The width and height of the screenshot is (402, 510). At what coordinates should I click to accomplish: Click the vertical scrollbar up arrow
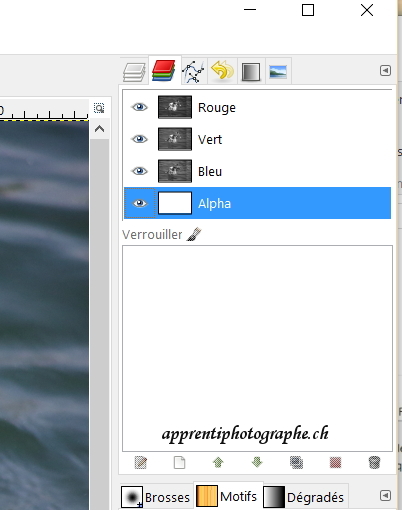[x=99, y=129]
